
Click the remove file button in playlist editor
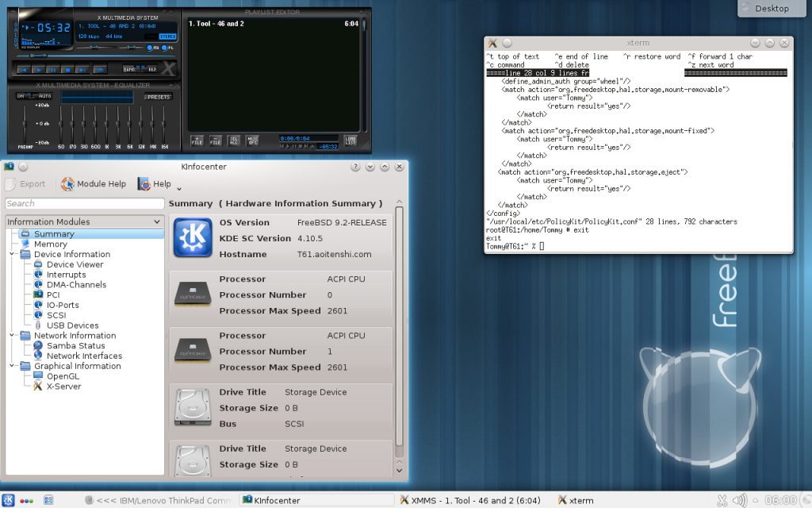coord(216,140)
